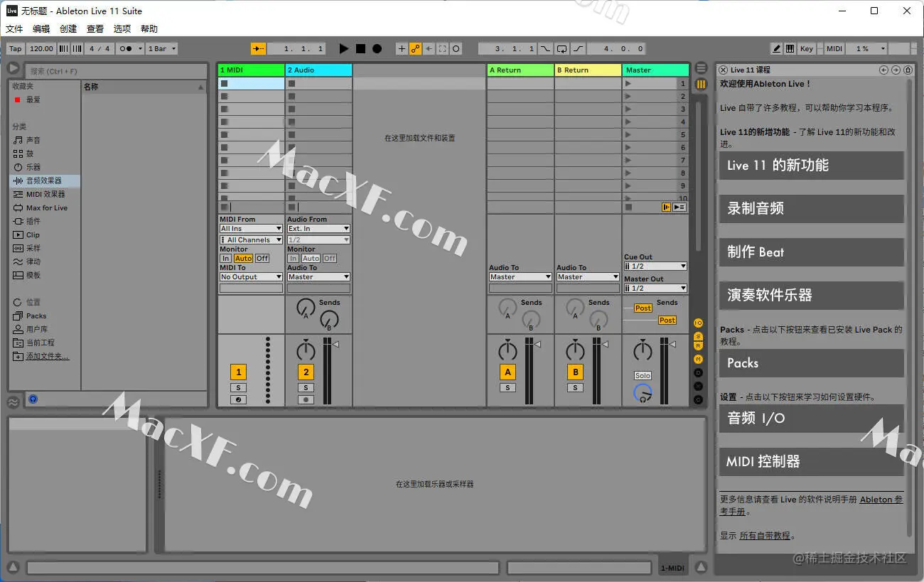Click the Punch-Out switch icon
The width and height of the screenshot is (924, 582).
click(579, 48)
